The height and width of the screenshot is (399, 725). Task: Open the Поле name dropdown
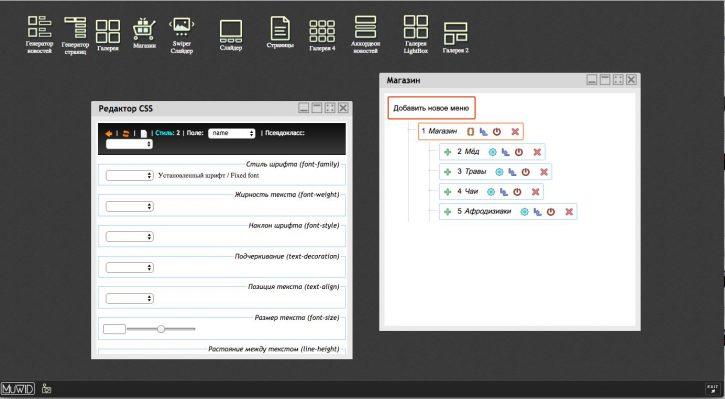(x=232, y=133)
